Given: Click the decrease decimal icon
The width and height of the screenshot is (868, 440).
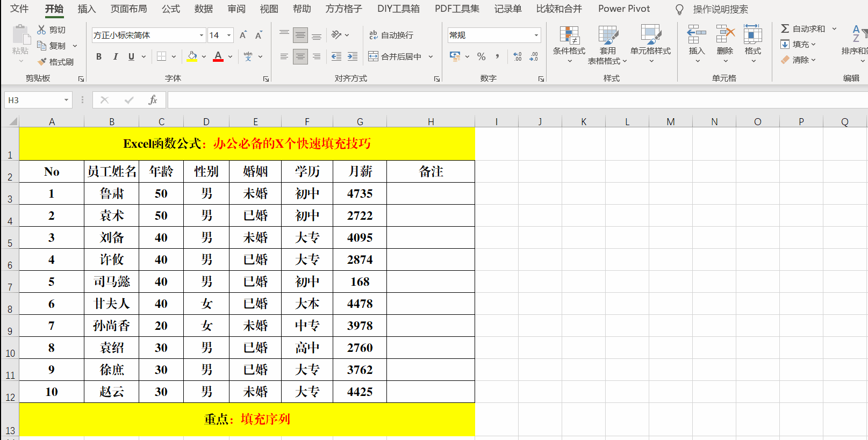Looking at the screenshot, I should click(534, 56).
